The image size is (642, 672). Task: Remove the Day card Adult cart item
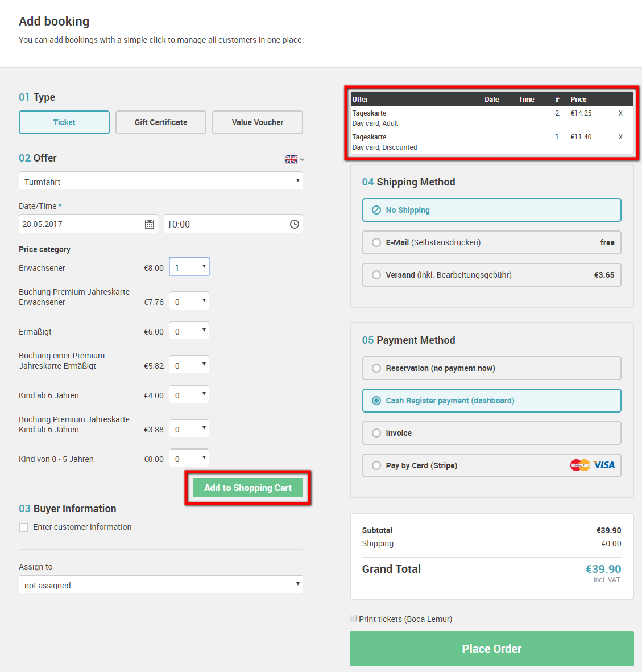pos(620,113)
